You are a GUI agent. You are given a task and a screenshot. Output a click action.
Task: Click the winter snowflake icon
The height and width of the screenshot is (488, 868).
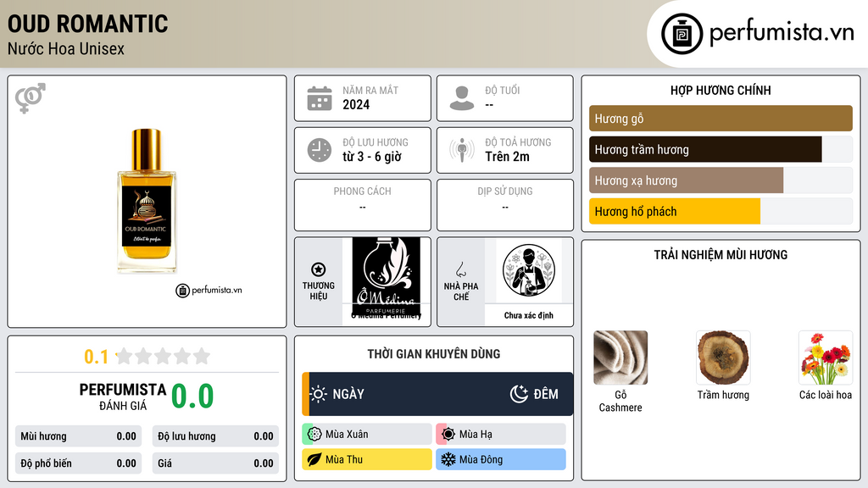[448, 459]
